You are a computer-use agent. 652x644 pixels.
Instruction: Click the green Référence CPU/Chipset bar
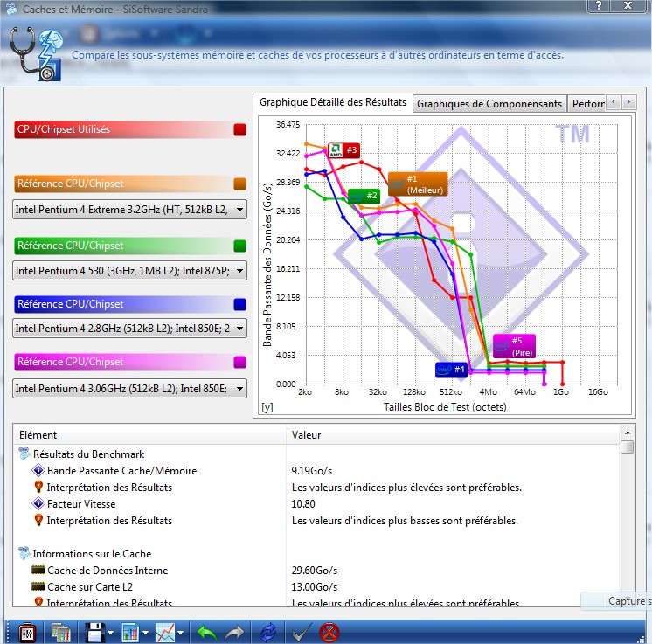[x=130, y=246]
